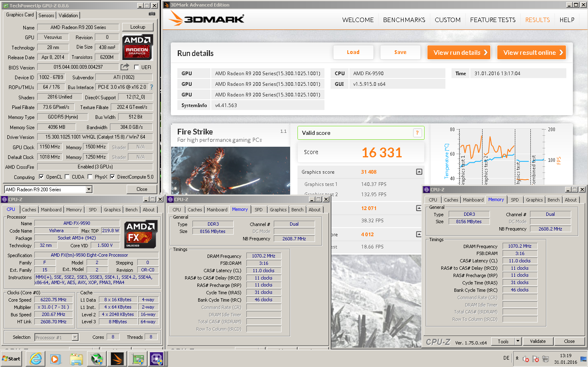This screenshot has height=367, width=588.
Task: Open the Sensors tab in GPU-Z
Action: (46, 15)
